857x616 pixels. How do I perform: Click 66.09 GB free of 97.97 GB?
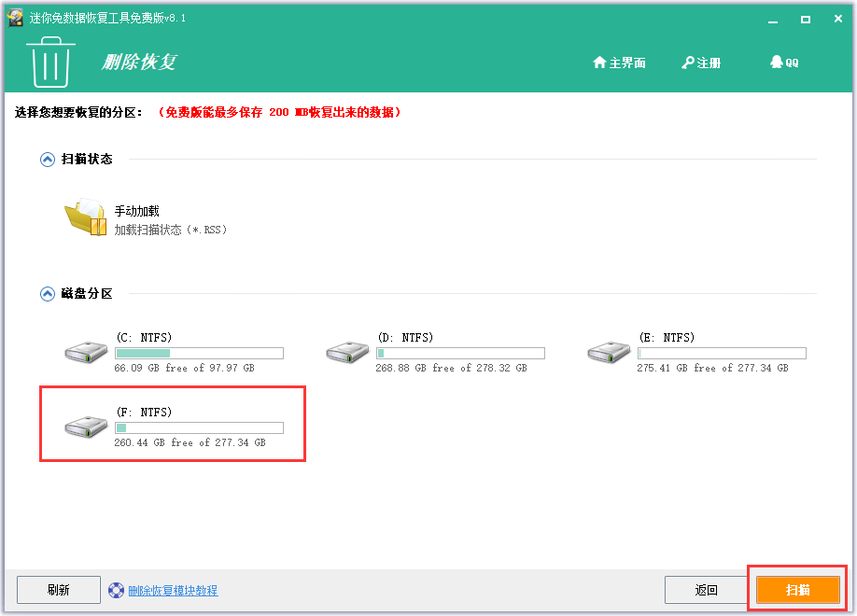(x=184, y=369)
